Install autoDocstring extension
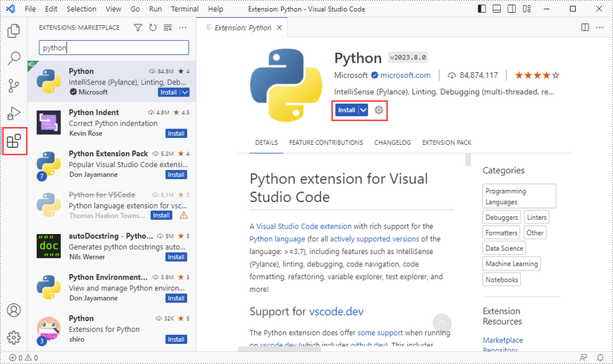The width and height of the screenshot is (613, 364). click(176, 257)
